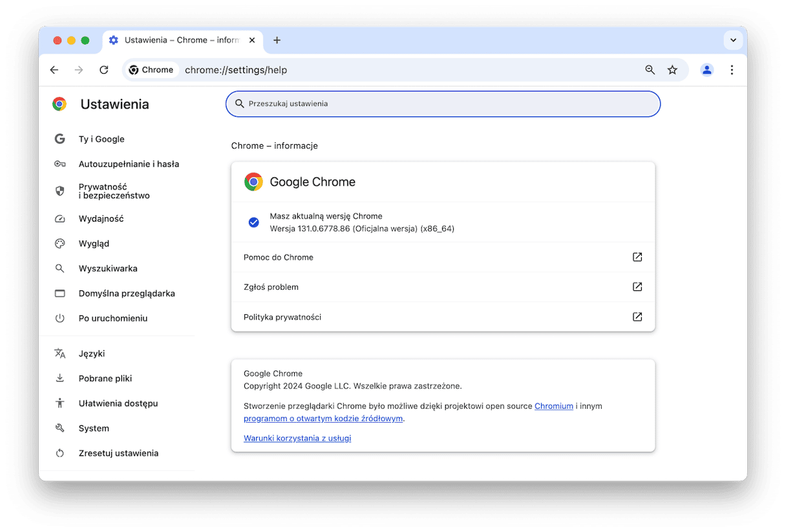This screenshot has width=786, height=532.
Task: Open Warunki korzystania z usługi link
Action: (297, 438)
